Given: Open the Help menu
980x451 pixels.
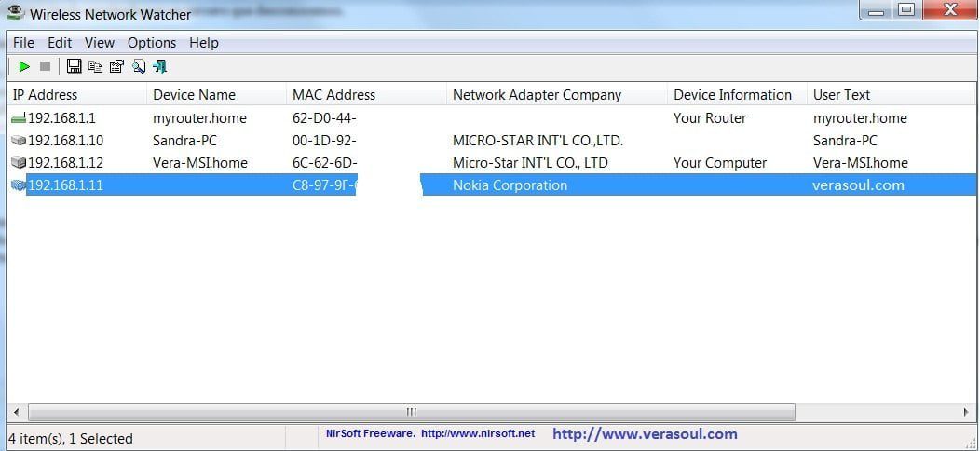Looking at the screenshot, I should click(203, 43).
